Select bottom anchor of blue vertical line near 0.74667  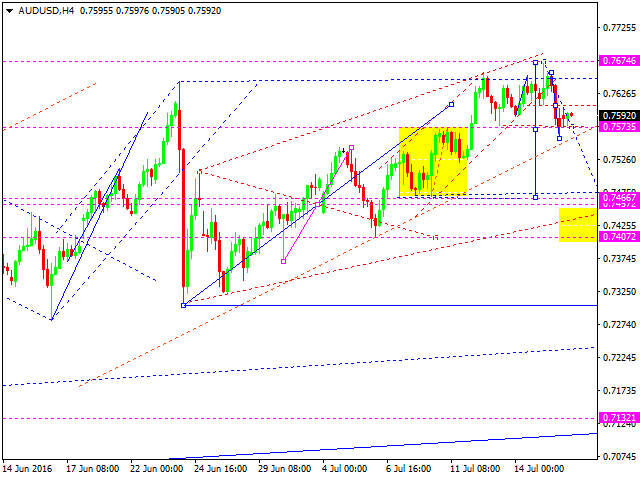click(x=536, y=198)
